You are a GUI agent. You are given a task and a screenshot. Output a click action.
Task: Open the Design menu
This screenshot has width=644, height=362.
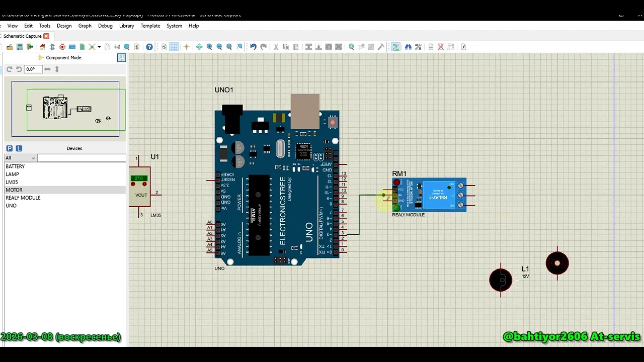coord(64,26)
